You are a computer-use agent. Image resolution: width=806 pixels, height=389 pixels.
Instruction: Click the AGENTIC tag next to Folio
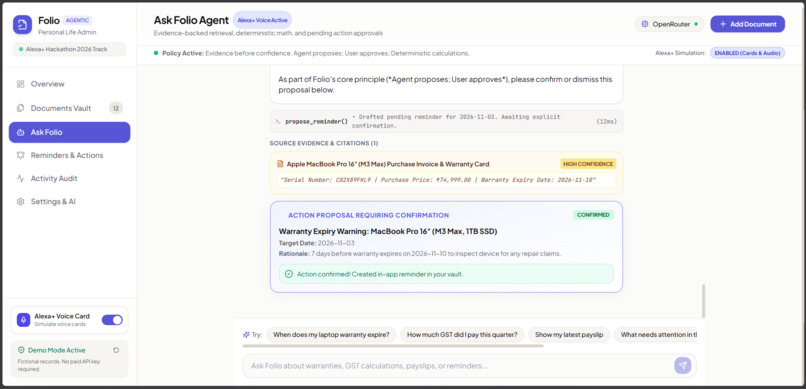(77, 21)
